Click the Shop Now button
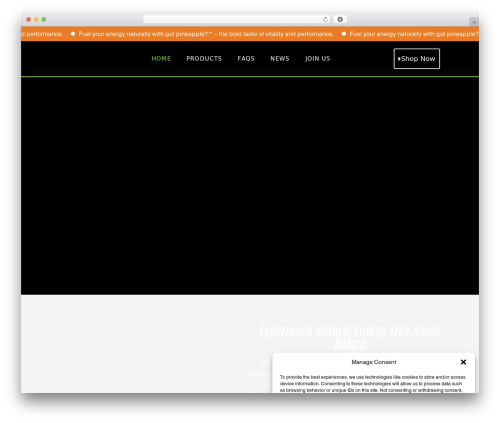Image resolution: width=500 pixels, height=423 pixels. [x=417, y=59]
